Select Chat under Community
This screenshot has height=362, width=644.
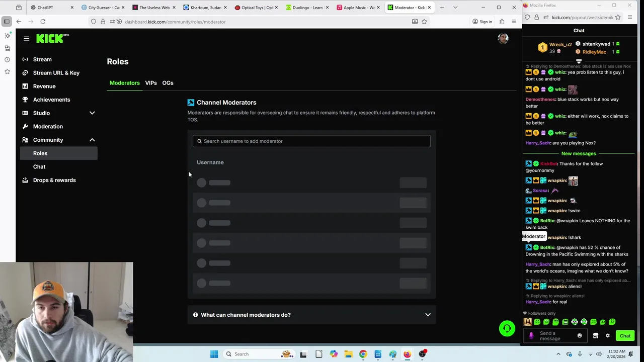(x=39, y=167)
